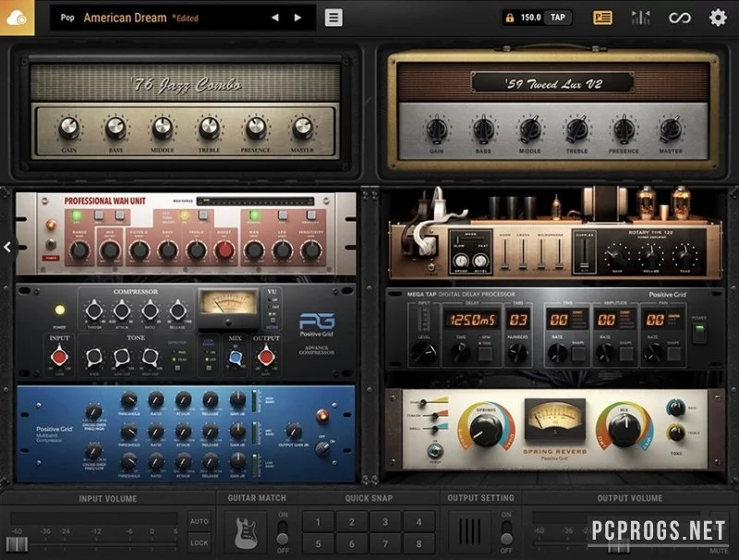Select Quick Snap slot 4
739x560 pixels.
point(419,522)
